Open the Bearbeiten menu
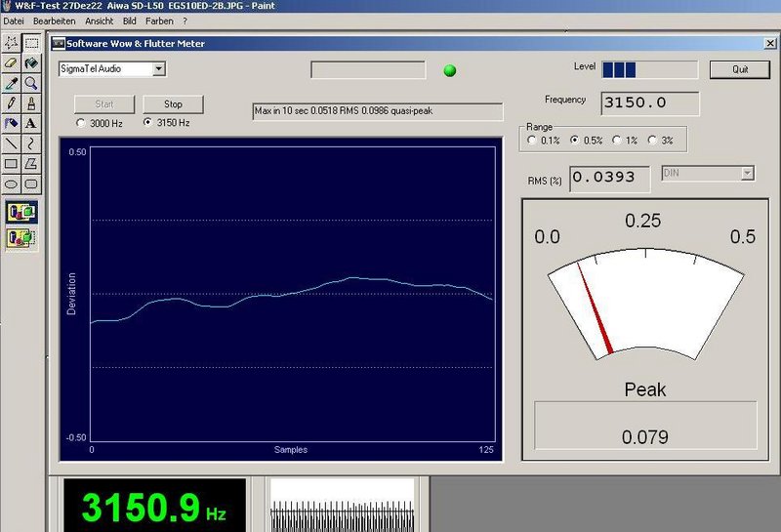Screen dimensions: 781x532 tap(55, 20)
